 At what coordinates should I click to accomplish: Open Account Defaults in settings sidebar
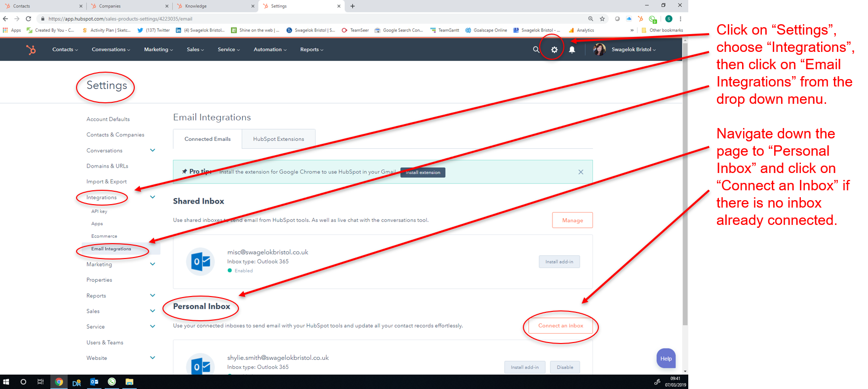[x=108, y=119]
